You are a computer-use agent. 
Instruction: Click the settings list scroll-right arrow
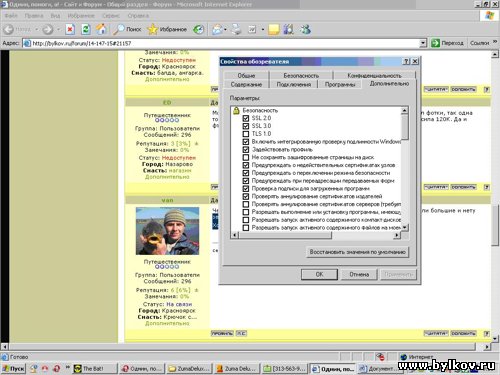click(396, 235)
